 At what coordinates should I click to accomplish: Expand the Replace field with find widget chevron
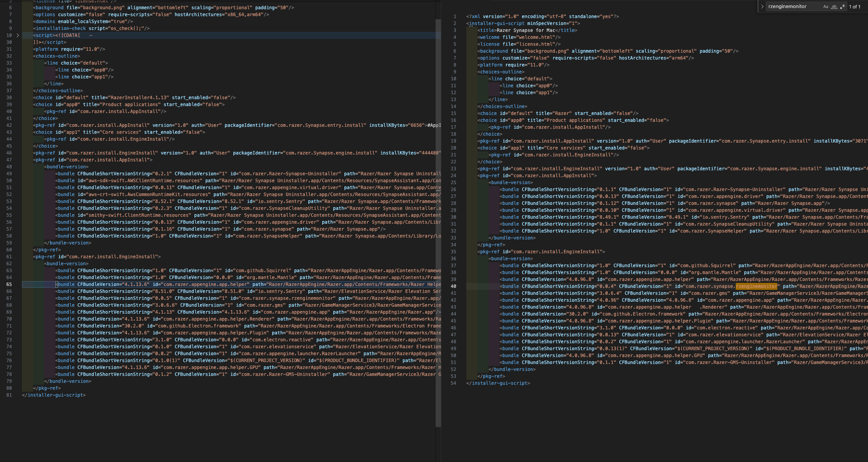click(x=762, y=7)
